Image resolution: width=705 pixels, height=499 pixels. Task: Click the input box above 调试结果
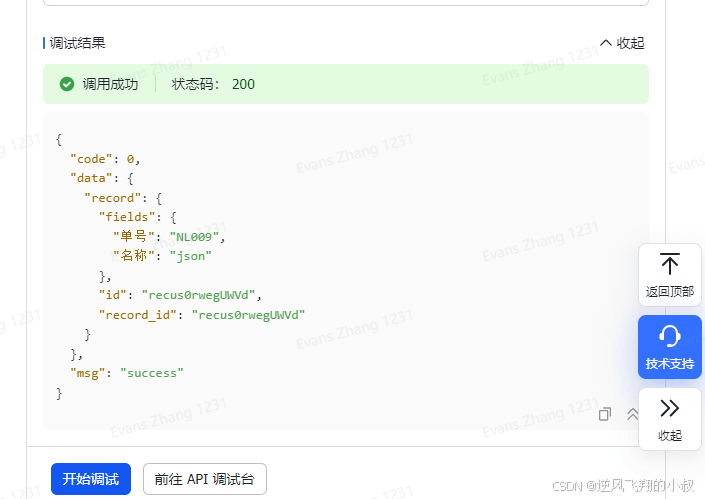(x=346, y=3)
